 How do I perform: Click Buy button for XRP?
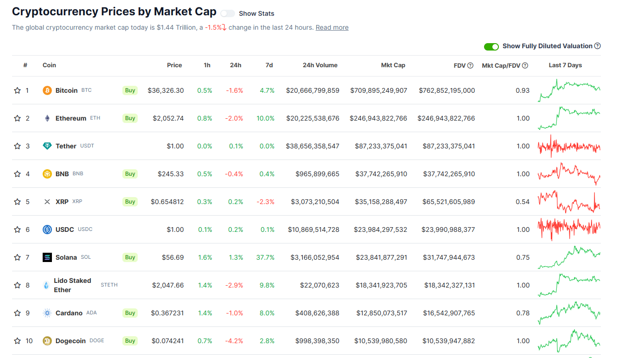coord(130,202)
